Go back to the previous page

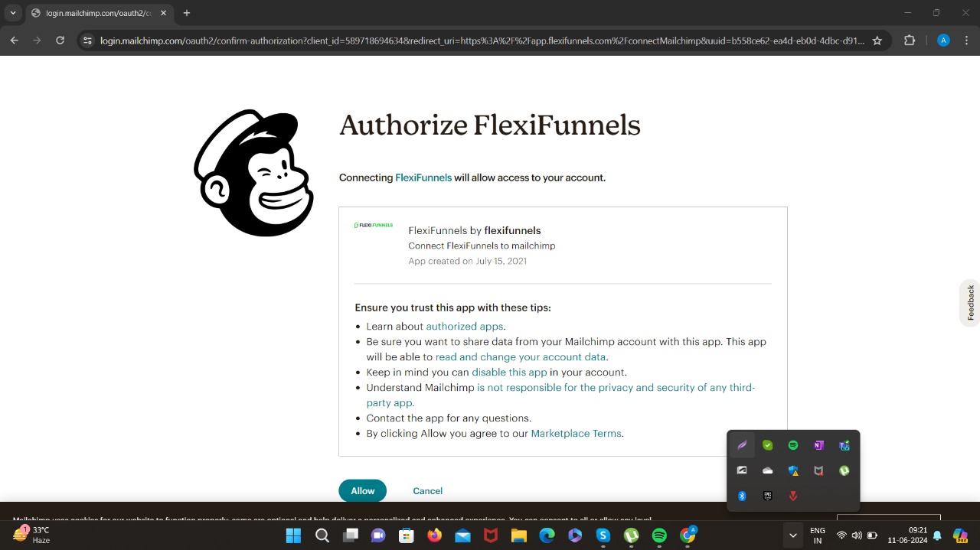coord(14,41)
